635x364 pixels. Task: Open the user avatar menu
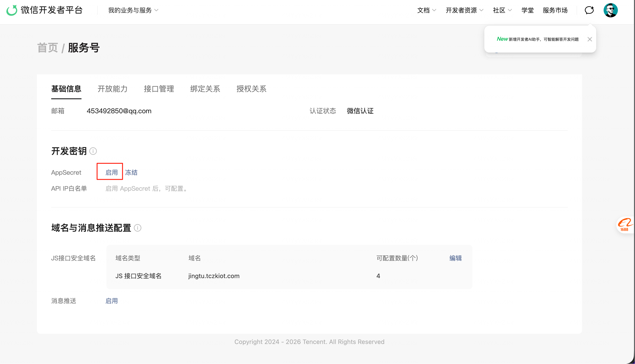[611, 10]
